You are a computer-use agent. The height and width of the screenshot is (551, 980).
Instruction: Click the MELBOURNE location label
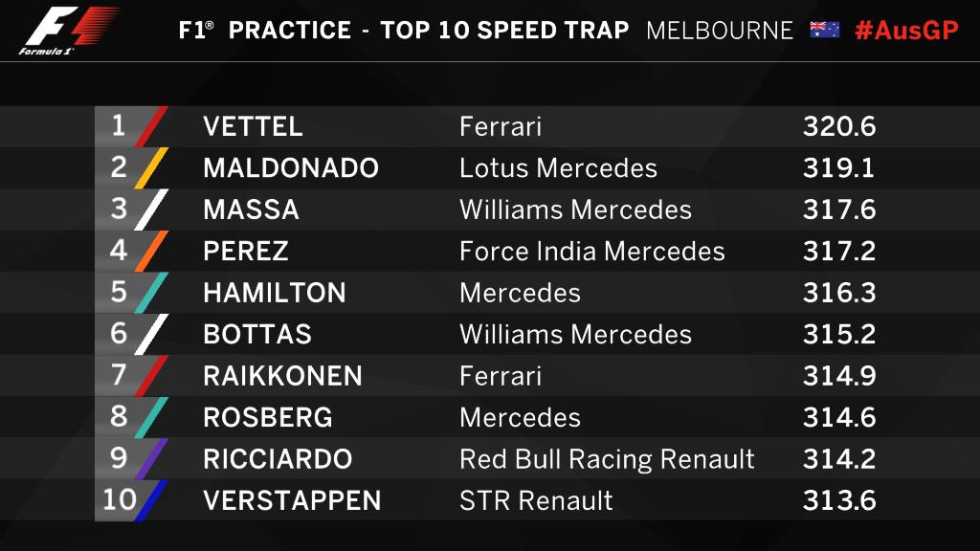point(720,31)
